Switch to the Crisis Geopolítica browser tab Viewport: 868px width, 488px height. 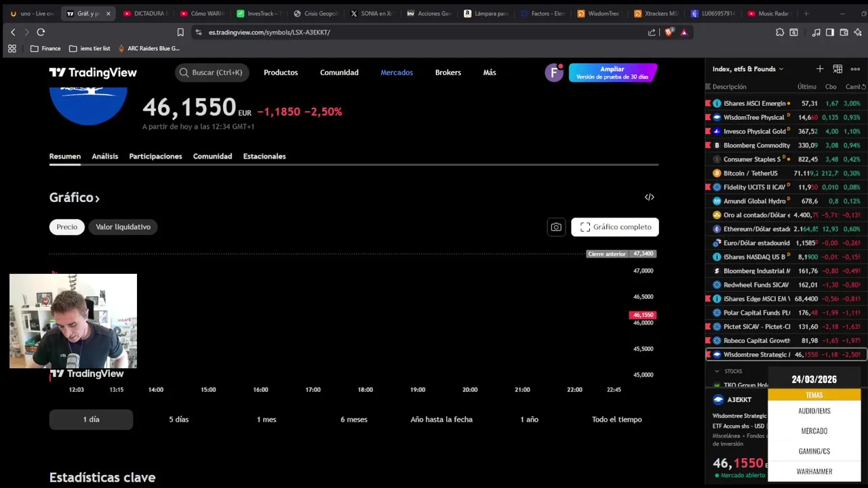click(x=315, y=14)
